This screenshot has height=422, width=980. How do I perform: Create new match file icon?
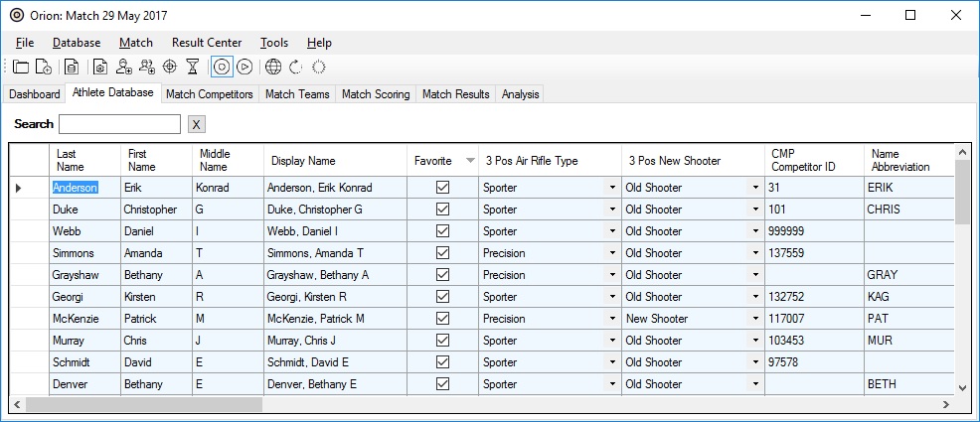[43, 67]
